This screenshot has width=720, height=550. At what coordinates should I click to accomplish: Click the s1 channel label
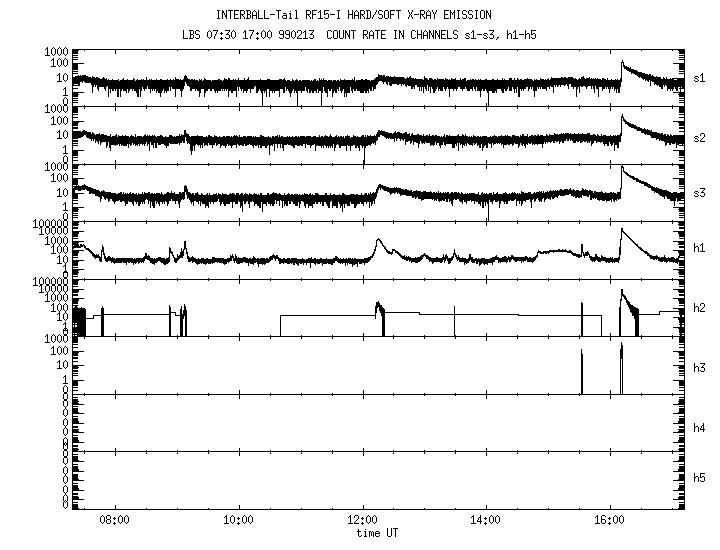point(700,76)
